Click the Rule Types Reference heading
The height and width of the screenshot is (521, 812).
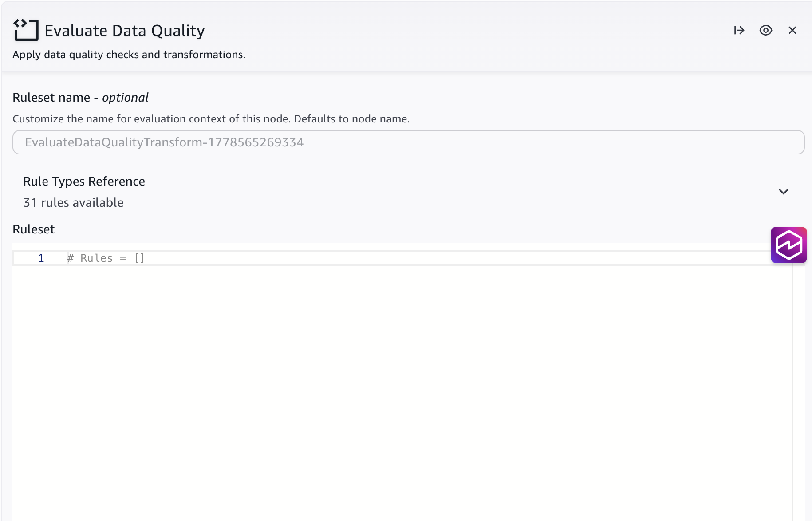[x=84, y=181]
